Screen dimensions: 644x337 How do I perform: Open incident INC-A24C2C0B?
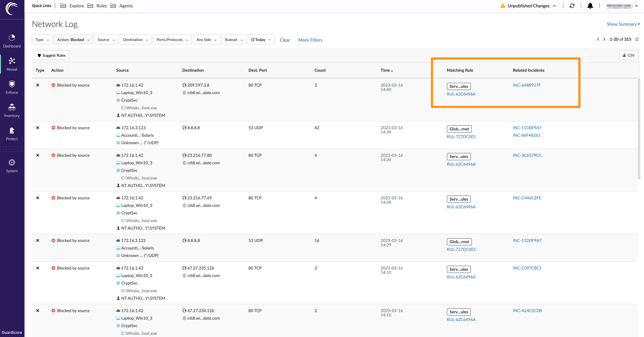[x=527, y=311]
